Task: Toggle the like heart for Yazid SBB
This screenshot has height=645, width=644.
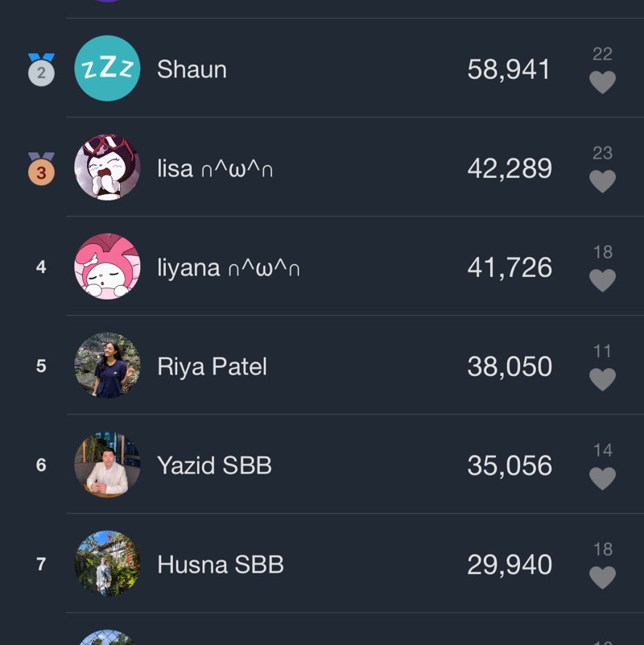Action: pos(602,478)
